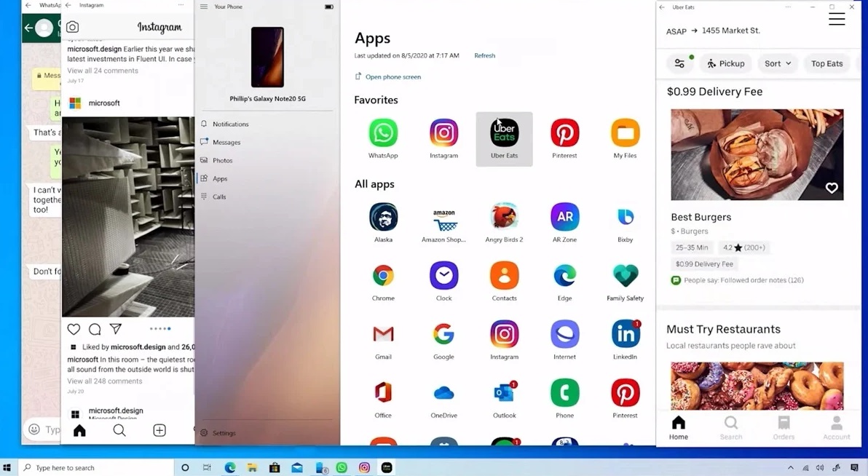Launch Samsung Internet app

[564, 334]
